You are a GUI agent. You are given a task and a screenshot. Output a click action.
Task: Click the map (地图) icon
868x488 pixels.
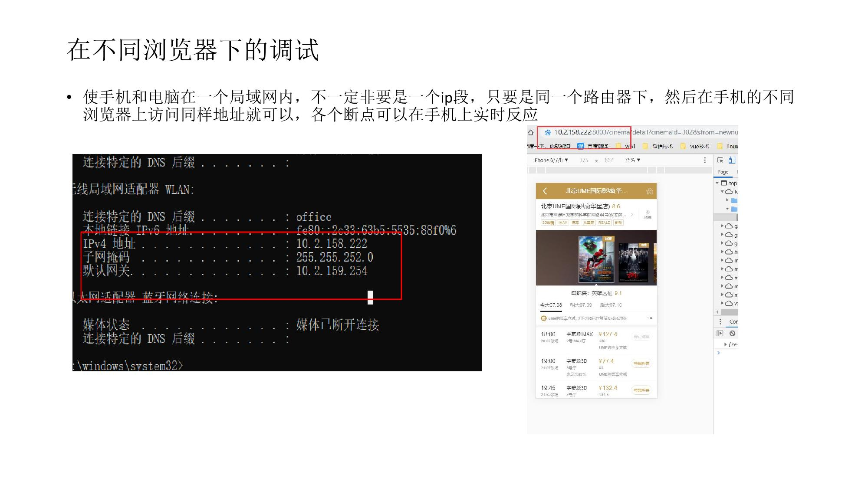tap(648, 214)
